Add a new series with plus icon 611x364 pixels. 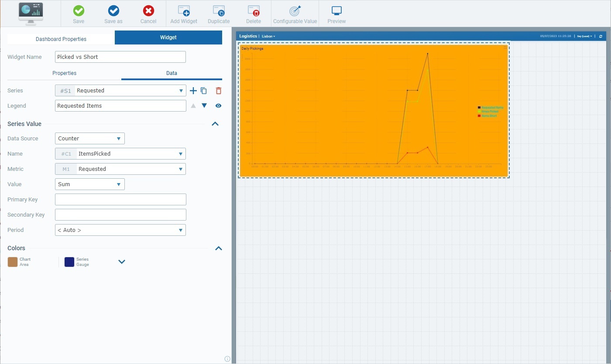[x=193, y=91]
